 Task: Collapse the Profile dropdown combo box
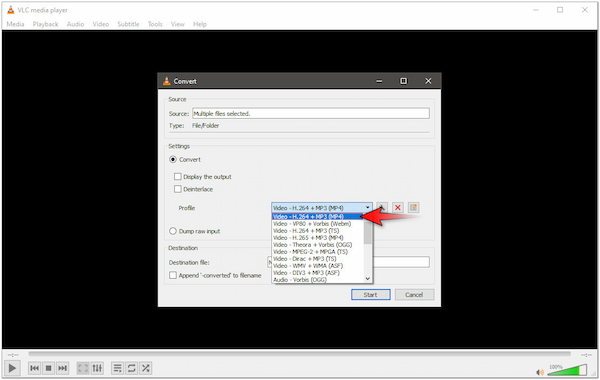tap(322, 207)
